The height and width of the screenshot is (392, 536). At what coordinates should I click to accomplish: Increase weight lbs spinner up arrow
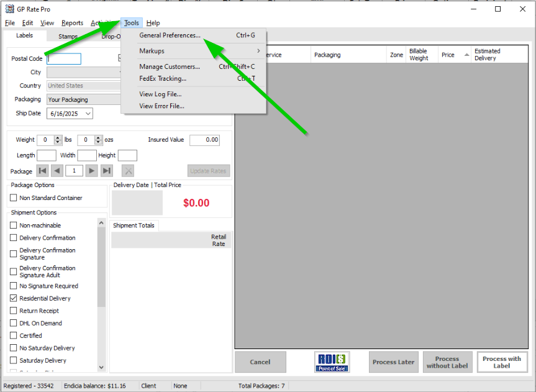click(58, 137)
